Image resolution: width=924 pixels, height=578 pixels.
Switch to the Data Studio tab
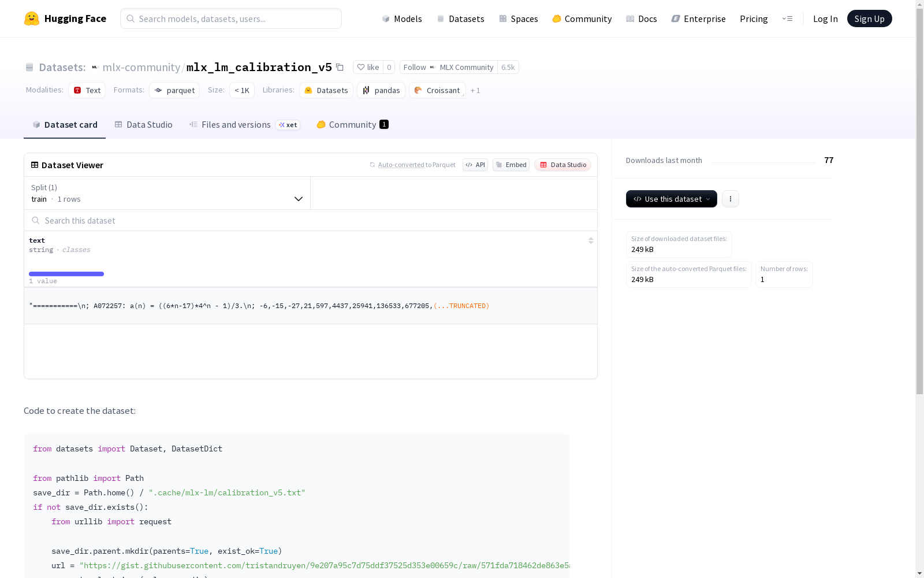point(143,125)
